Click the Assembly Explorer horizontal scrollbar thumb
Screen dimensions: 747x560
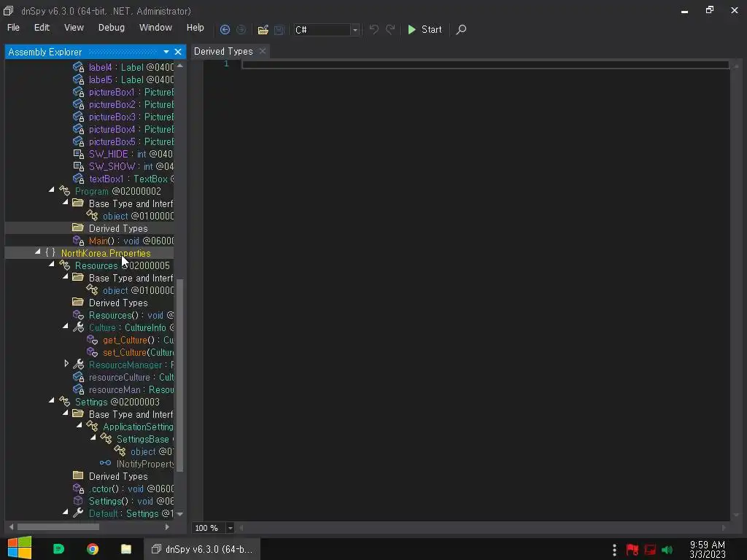point(58,526)
